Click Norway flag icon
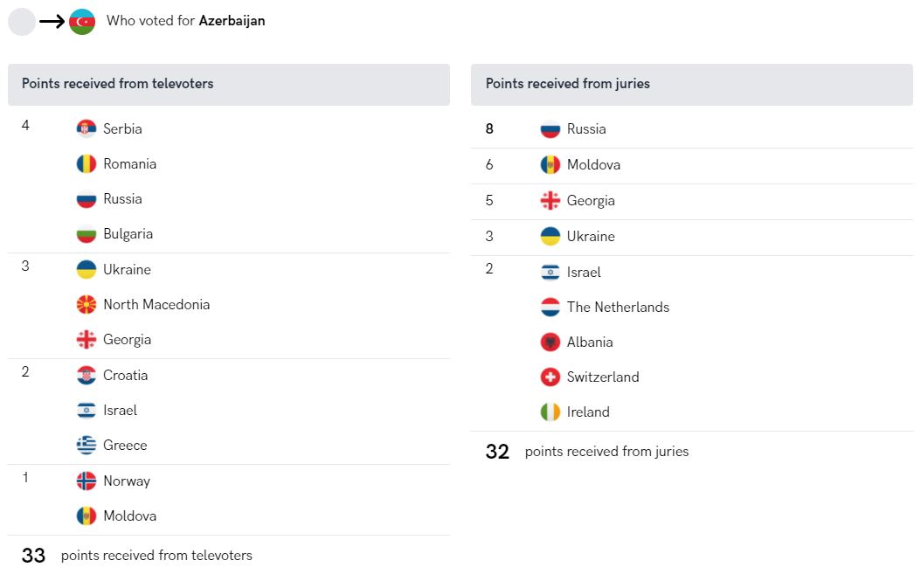Image resolution: width=921 pixels, height=588 pixels. [87, 481]
